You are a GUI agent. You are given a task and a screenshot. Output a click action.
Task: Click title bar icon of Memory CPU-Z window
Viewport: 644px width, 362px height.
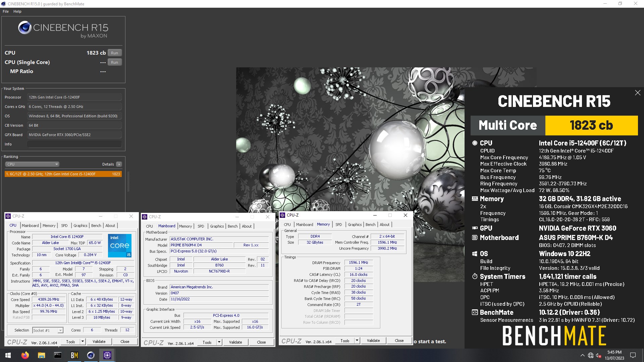(282, 215)
